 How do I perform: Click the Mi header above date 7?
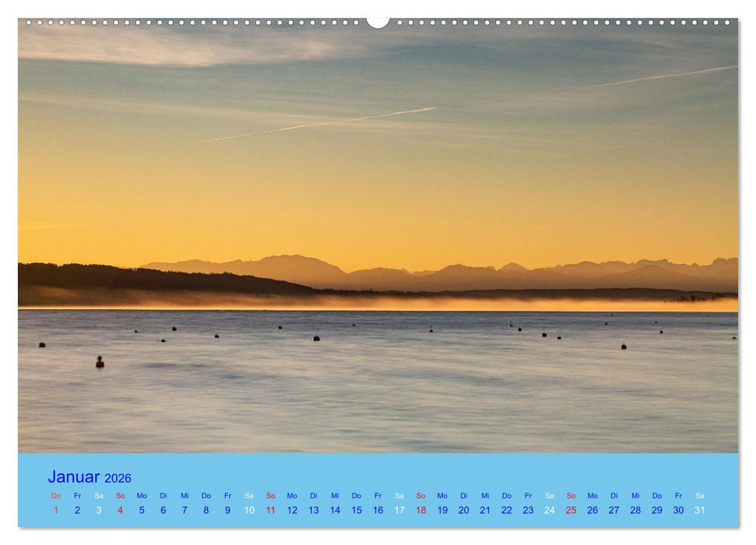click(x=185, y=494)
